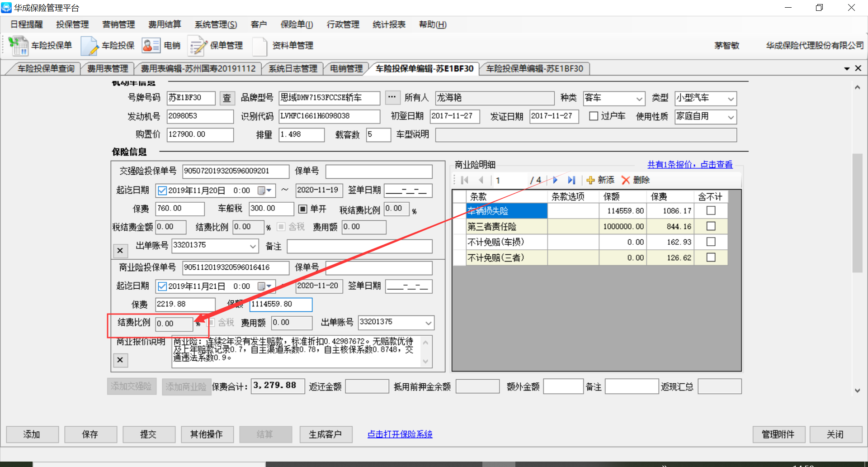Click the 保存 button

click(90, 434)
